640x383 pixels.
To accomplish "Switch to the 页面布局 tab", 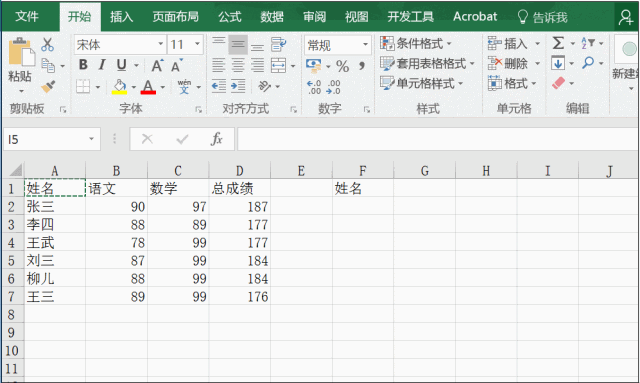I will point(176,17).
